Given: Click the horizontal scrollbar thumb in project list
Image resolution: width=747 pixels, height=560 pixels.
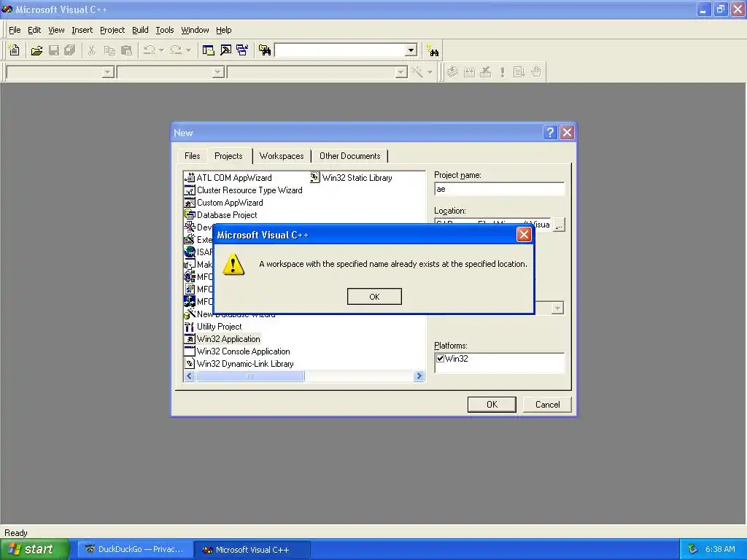Looking at the screenshot, I should tap(250, 376).
